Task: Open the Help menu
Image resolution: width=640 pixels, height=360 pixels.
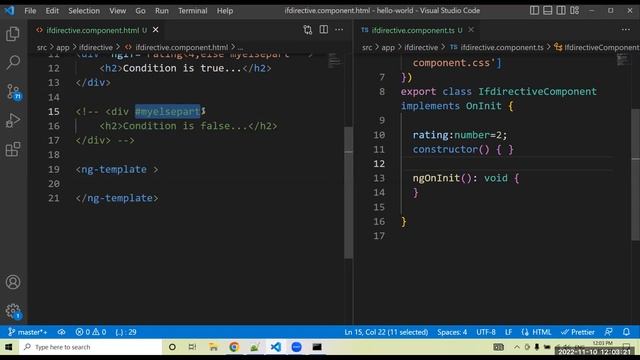Action: click(x=225, y=11)
